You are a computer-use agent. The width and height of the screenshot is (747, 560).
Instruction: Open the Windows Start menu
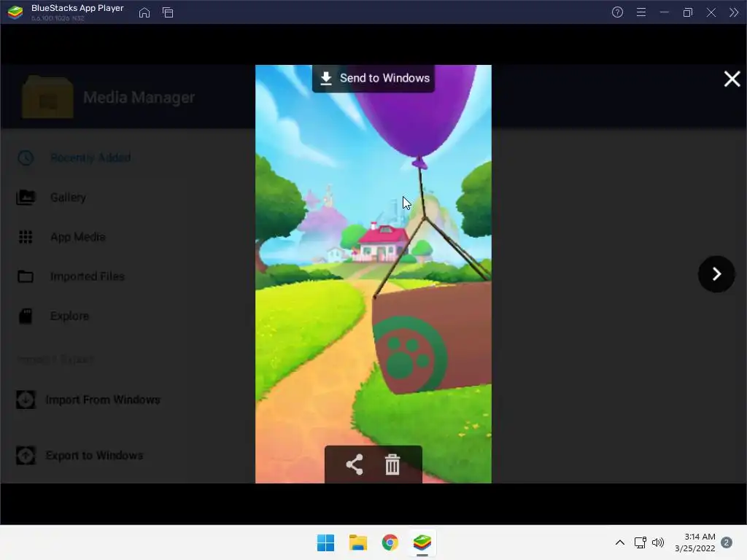pyautogui.click(x=326, y=542)
